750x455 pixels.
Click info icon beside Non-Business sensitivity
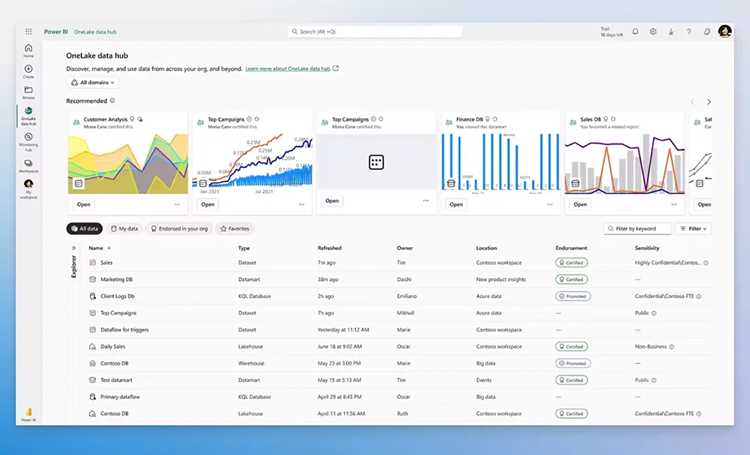[x=672, y=346]
